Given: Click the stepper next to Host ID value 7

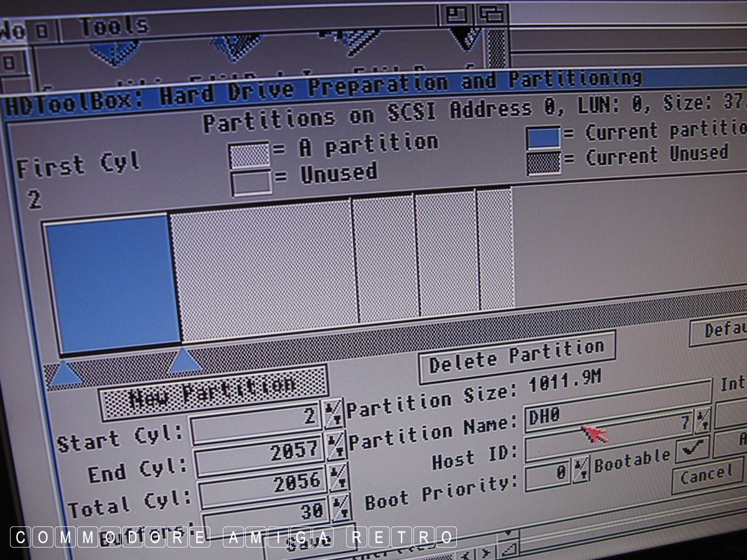Looking at the screenshot, I should point(702,421).
